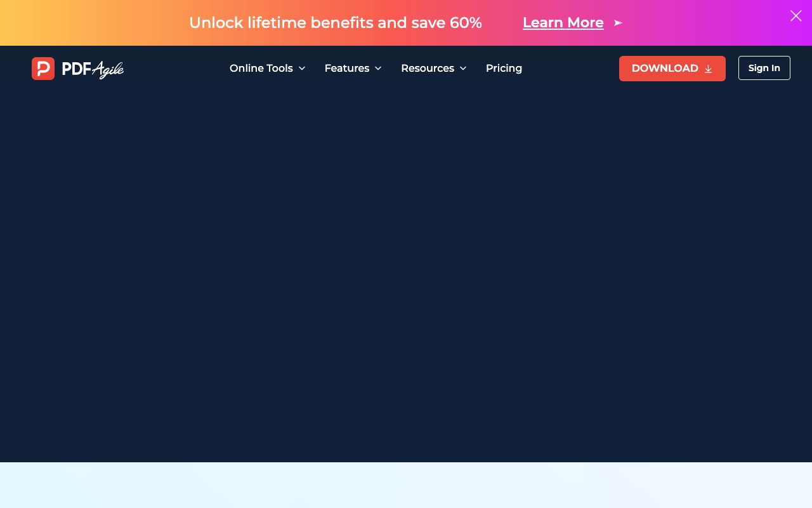
Task: Go to the Pricing page
Action: tap(504, 68)
